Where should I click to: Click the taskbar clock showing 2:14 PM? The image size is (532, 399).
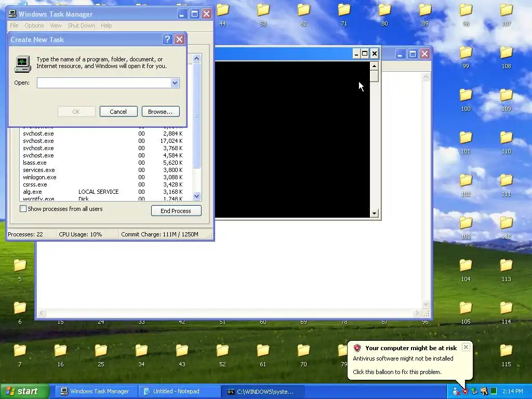(x=513, y=392)
